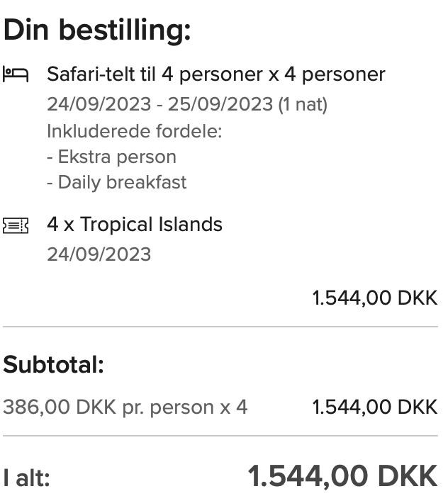Click the divider line above Subtotal

[220, 327]
